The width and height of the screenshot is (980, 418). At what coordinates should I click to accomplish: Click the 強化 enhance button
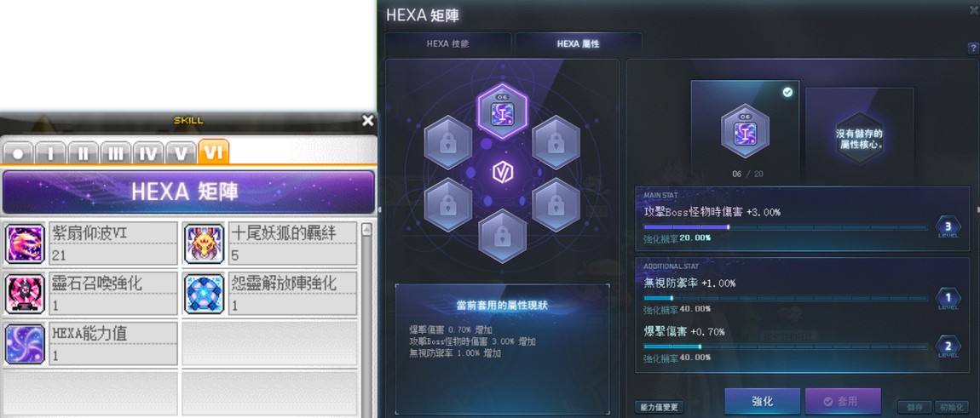[763, 401]
